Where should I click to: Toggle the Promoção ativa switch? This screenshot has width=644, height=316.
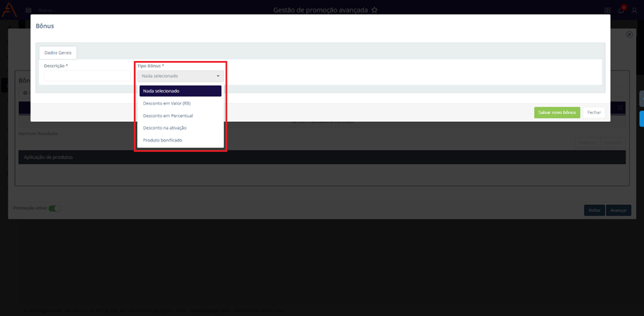[54, 208]
